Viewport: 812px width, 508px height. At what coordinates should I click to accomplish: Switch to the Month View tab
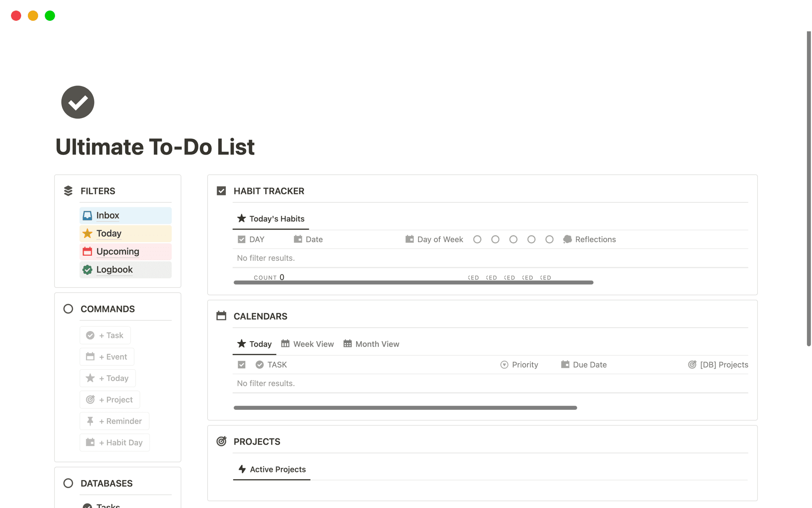point(371,344)
